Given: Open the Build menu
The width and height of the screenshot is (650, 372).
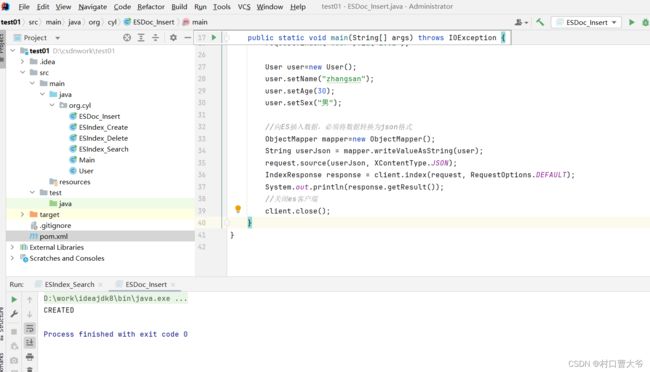Looking at the screenshot, I should [179, 7].
